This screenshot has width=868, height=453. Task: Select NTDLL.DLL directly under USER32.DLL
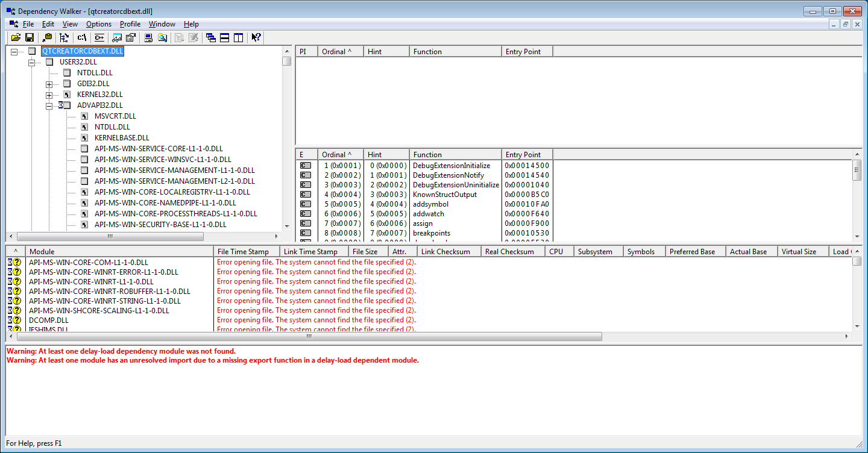95,73
